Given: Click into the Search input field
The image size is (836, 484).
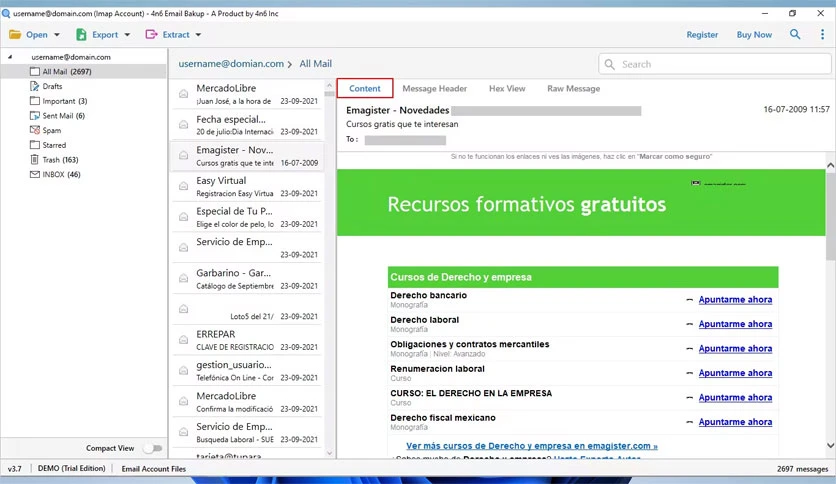Looking at the screenshot, I should pyautogui.click(x=714, y=64).
